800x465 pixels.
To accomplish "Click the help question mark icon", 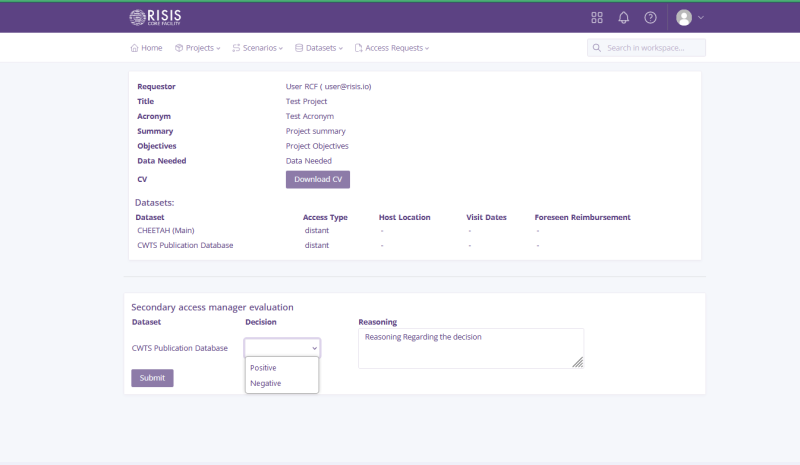I will coord(650,17).
